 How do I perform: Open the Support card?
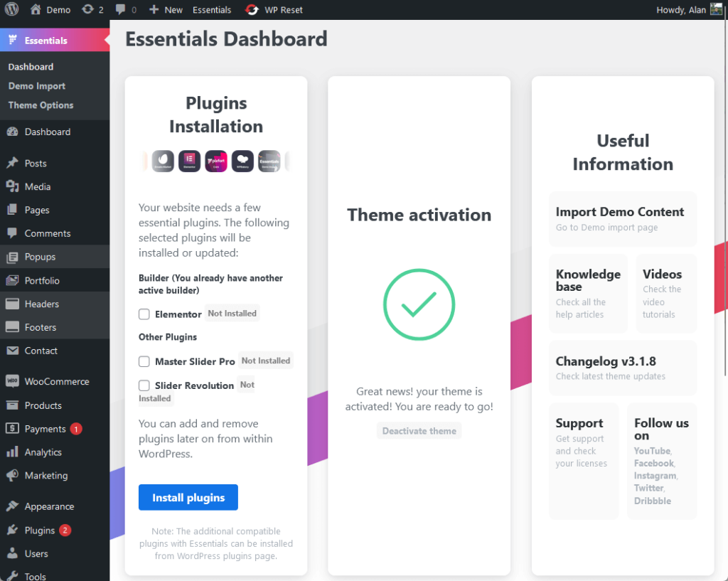coord(584,462)
